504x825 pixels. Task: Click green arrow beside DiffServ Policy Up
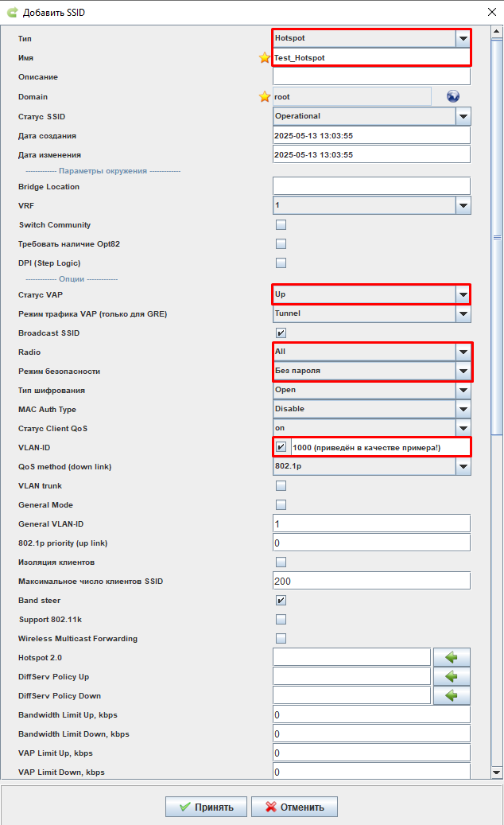point(452,676)
